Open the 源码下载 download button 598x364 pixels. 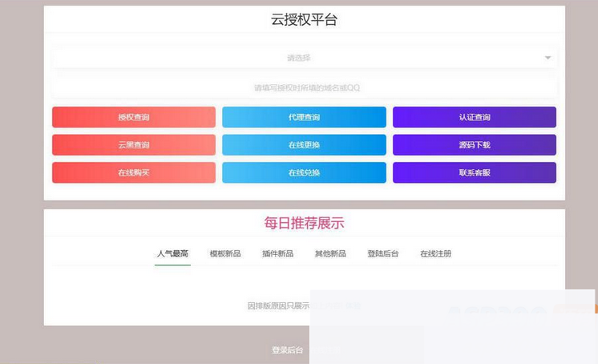coord(474,145)
